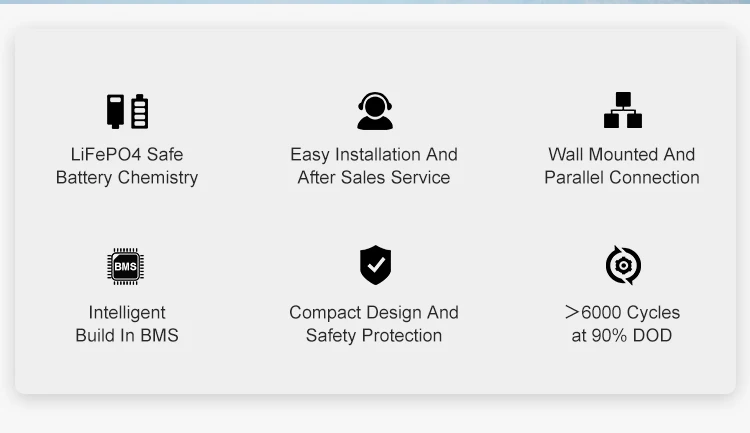The height and width of the screenshot is (433, 750).
Task: Click 'Easy Installation And' text line
Action: pyautogui.click(x=374, y=155)
